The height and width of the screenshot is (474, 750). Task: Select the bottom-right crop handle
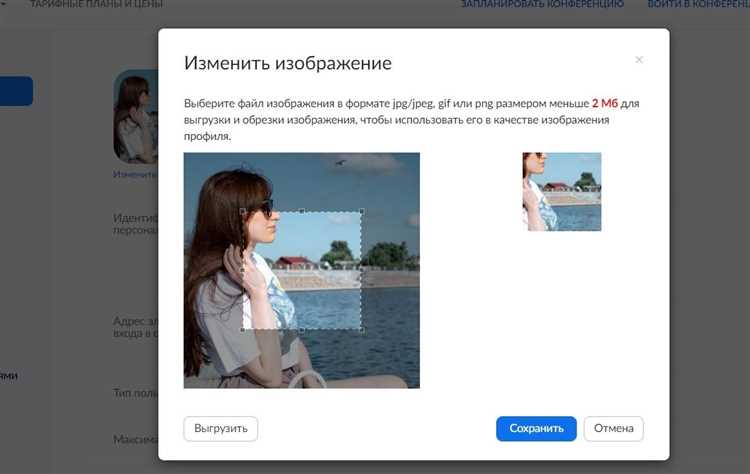pyautogui.click(x=362, y=330)
